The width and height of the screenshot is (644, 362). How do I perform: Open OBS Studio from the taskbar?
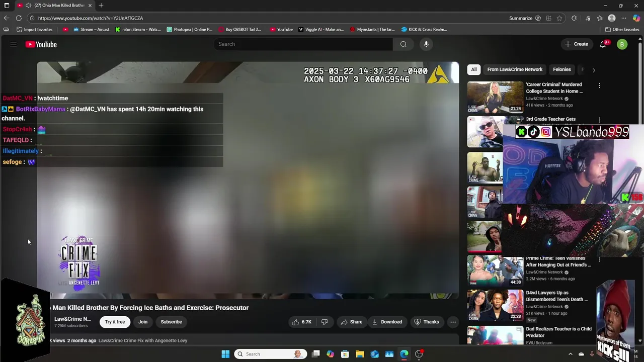pyautogui.click(x=419, y=354)
